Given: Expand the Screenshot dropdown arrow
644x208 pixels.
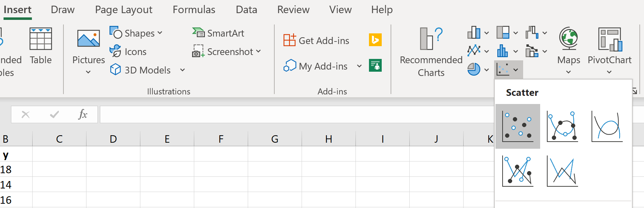Looking at the screenshot, I should pyautogui.click(x=258, y=51).
